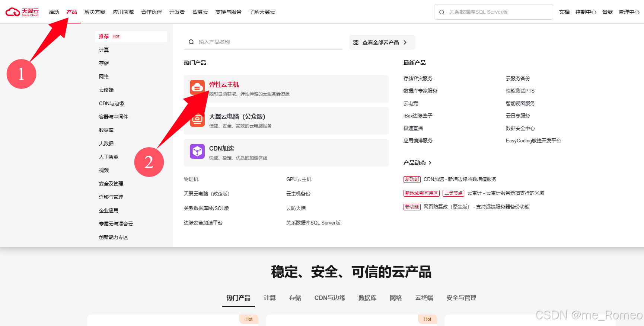Open the iBox边缘盒子 link
Screen dimensions: 644x326
coord(418,116)
